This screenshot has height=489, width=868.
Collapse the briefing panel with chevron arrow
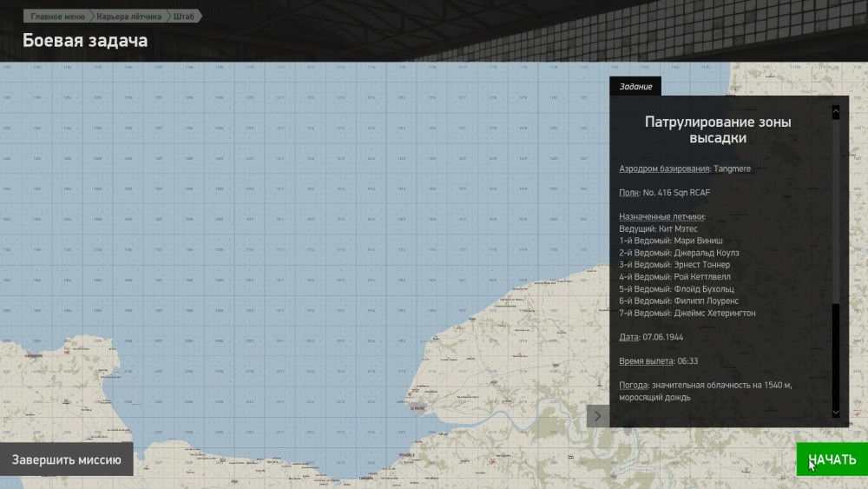pos(598,416)
